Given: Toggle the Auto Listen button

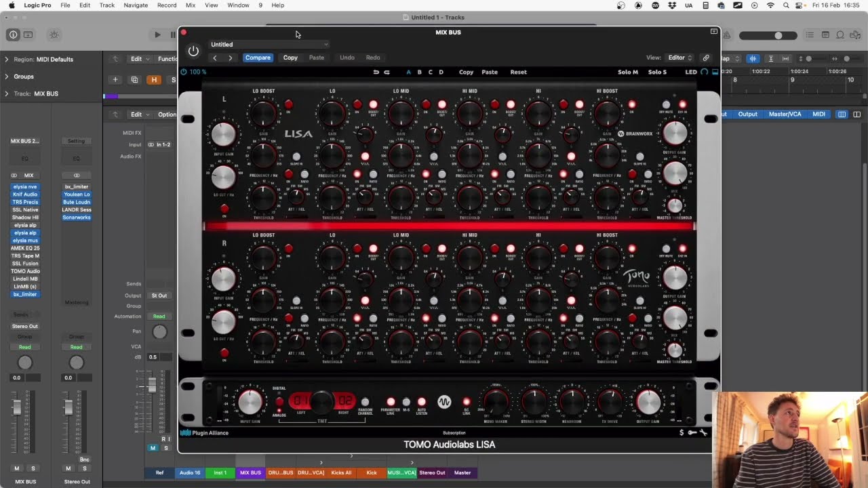Looking at the screenshot, I should tap(422, 402).
